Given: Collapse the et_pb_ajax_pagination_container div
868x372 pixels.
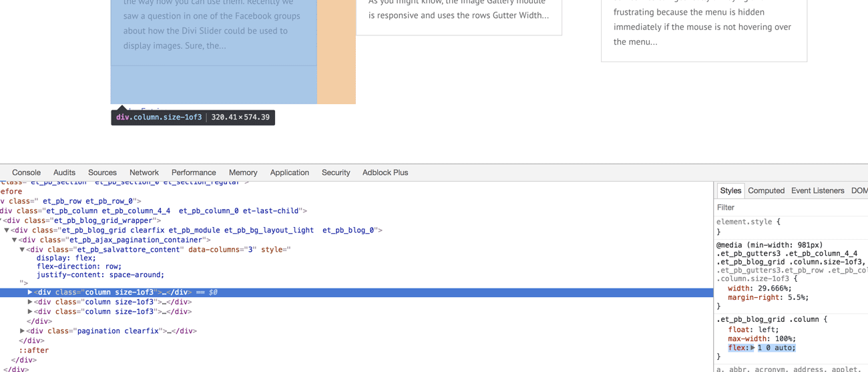Looking at the screenshot, I should (14, 240).
